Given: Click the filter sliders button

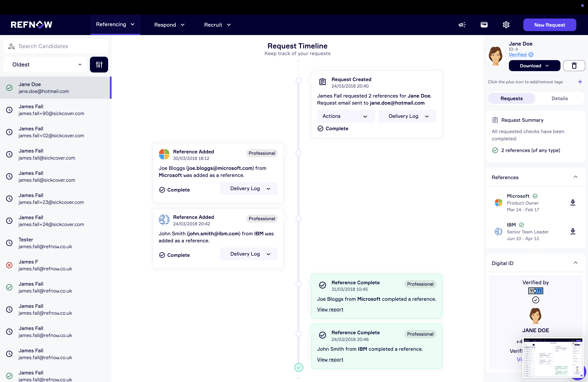Looking at the screenshot, I should (x=99, y=65).
